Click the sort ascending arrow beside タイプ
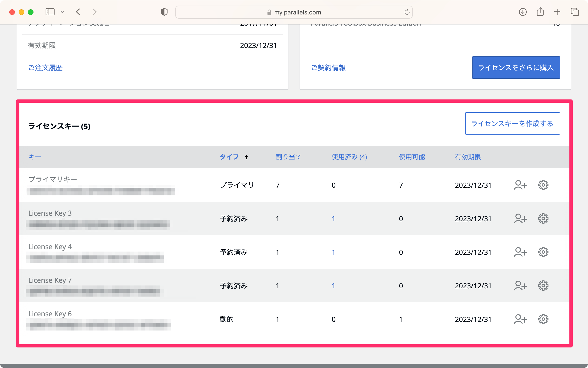Screen dimensions: 588x368 pyautogui.click(x=246, y=157)
